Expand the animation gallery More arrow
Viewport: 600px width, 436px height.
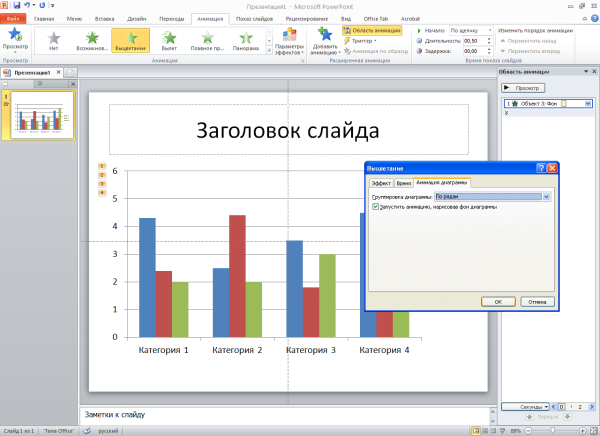[269, 50]
